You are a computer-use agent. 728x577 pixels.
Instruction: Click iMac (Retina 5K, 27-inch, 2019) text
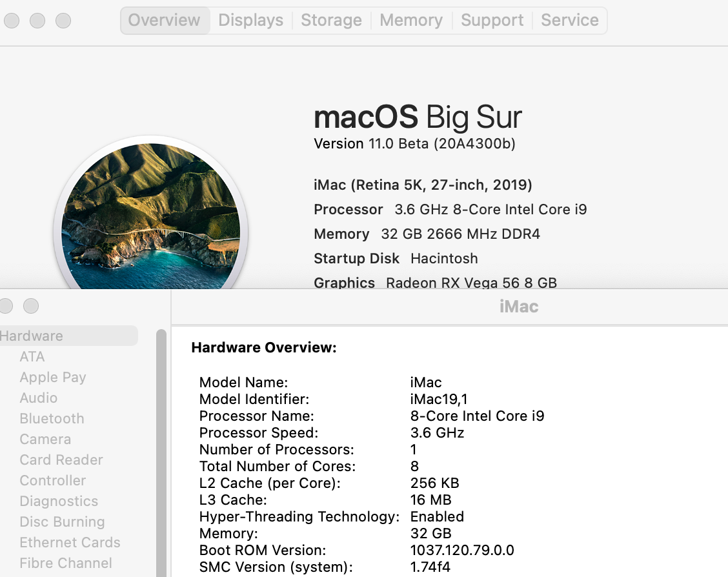pyautogui.click(x=423, y=185)
